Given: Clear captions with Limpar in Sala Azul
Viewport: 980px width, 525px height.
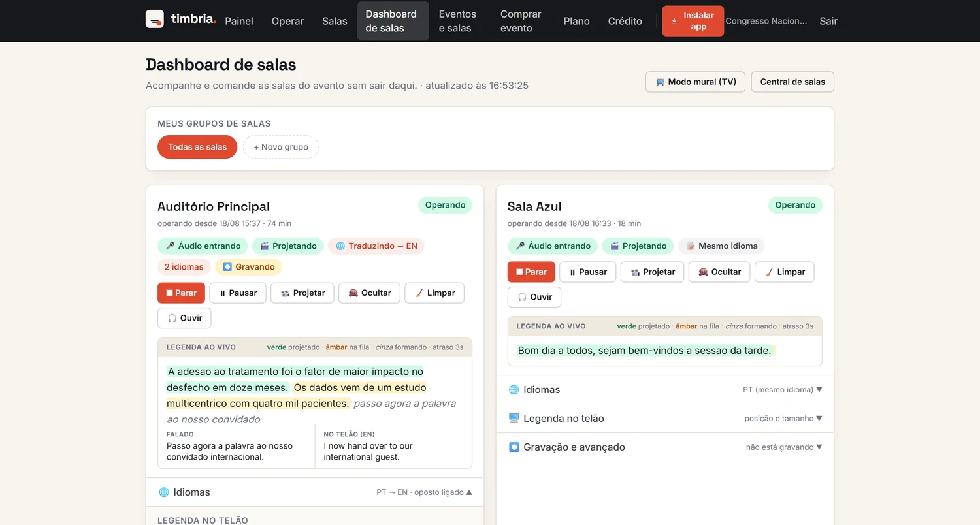Looking at the screenshot, I should [785, 272].
